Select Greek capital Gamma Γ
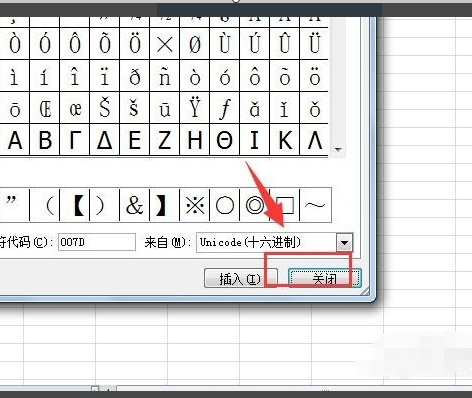Screen dimensions: 472x398 point(75,140)
